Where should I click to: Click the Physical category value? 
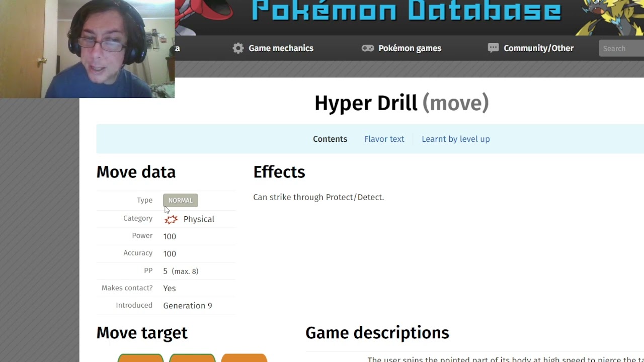click(x=199, y=219)
